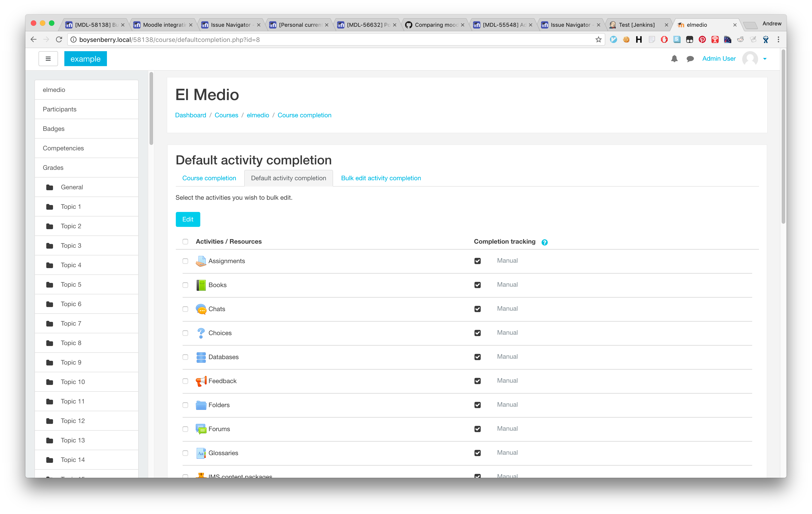Click the H extension icon
The width and height of the screenshot is (812, 514).
click(x=639, y=39)
